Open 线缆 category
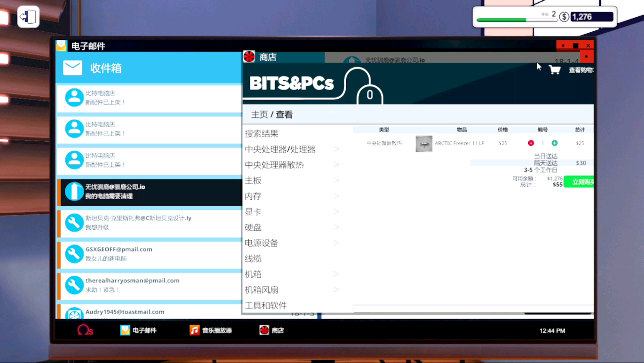Viewport: 644px width, 363px height. coord(253,258)
